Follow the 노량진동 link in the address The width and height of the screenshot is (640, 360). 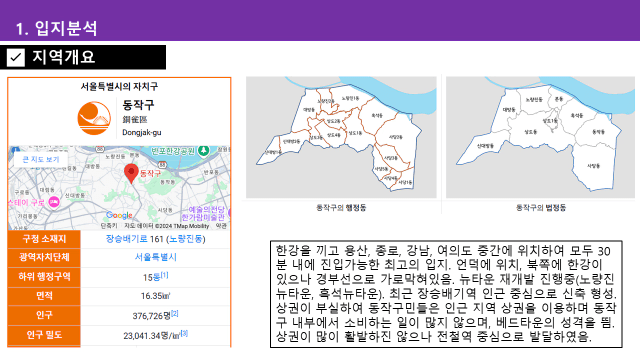tap(186, 239)
